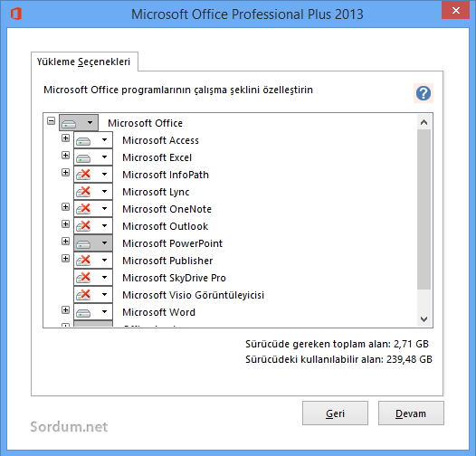476x456 pixels.
Task: Collapse the Microsoft Office root node
Action: tap(51, 121)
